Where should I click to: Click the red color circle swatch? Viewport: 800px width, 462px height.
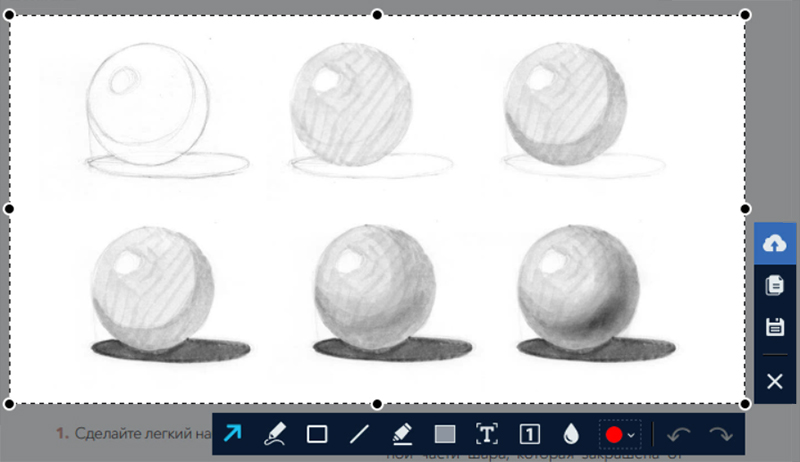click(x=614, y=435)
